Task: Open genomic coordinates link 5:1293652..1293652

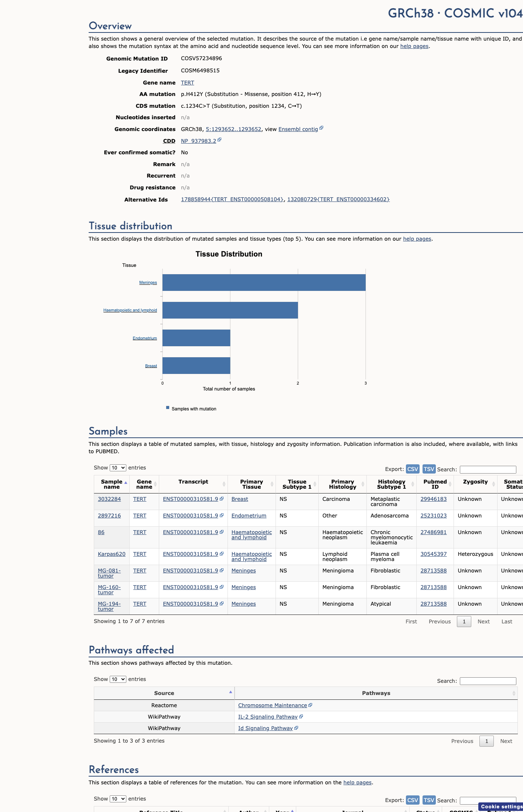Action: coord(233,129)
